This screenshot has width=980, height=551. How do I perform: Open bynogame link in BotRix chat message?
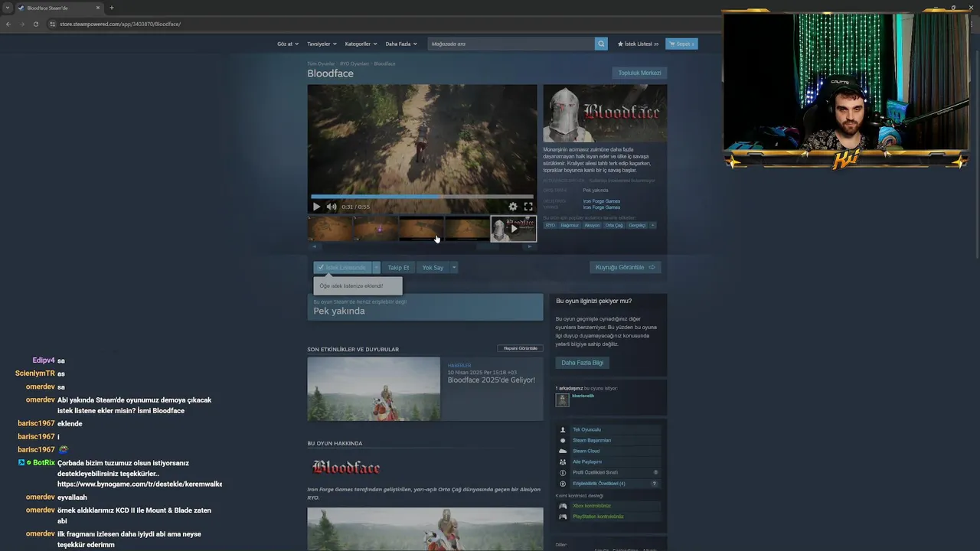point(139,484)
